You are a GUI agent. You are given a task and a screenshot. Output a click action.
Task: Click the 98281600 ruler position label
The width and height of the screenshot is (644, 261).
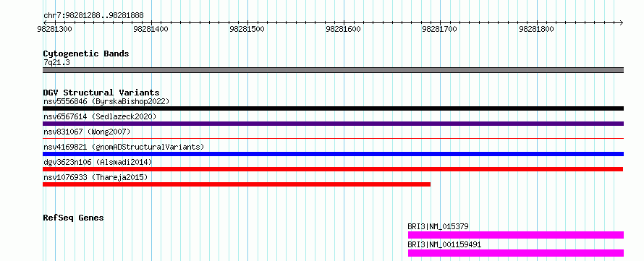[344, 29]
